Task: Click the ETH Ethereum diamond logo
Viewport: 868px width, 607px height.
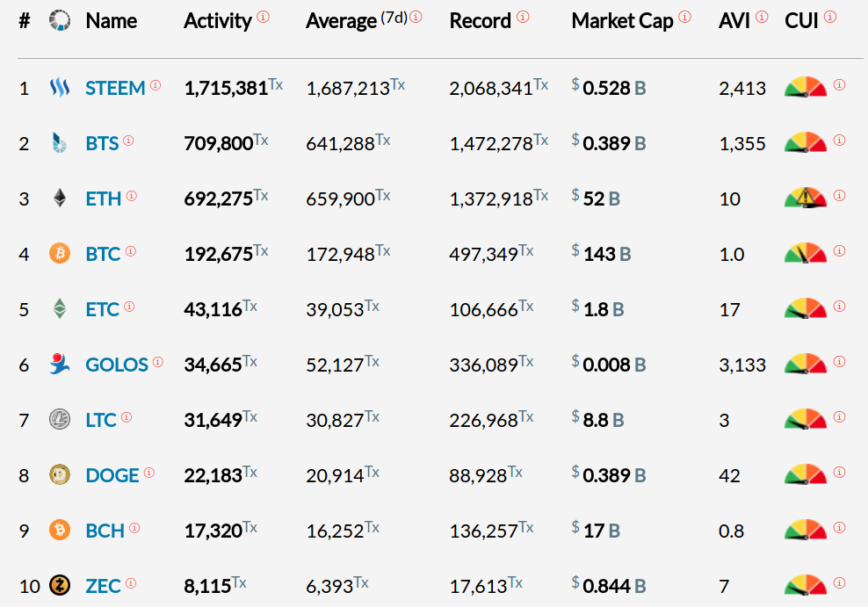Action: 60,199
